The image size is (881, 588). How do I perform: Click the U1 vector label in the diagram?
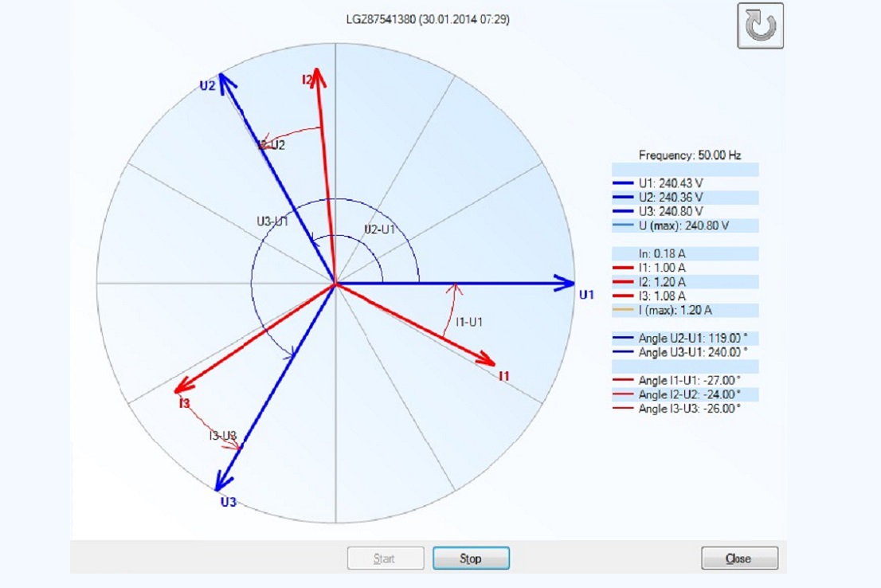coord(587,295)
